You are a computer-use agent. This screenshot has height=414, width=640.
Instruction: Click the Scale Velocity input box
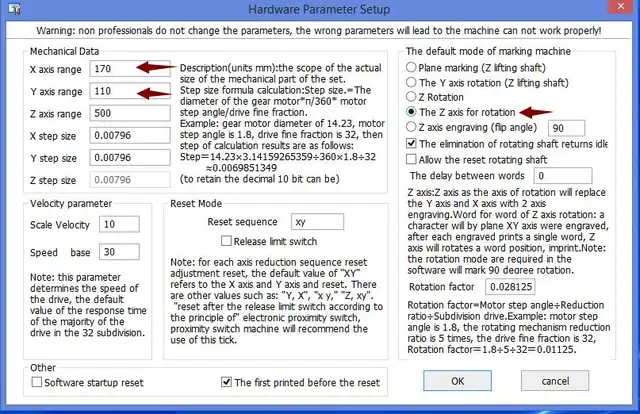[121, 223]
